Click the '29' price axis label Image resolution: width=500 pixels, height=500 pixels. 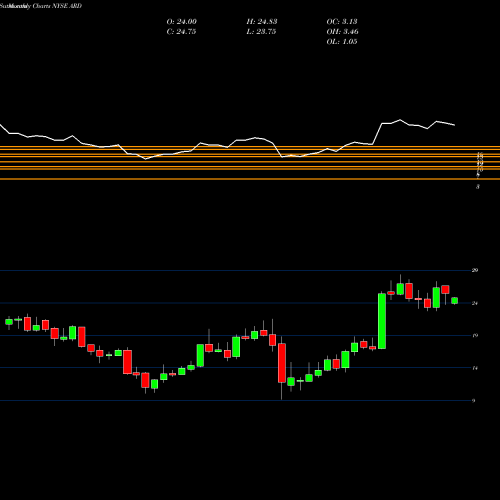tap(475, 270)
